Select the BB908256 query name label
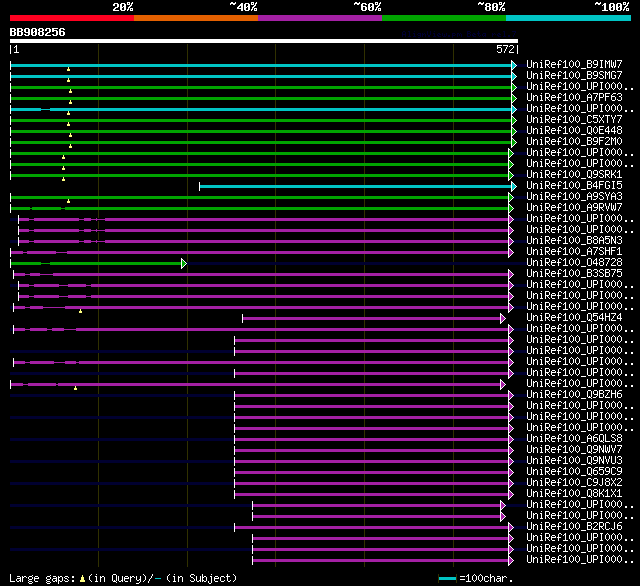Viewport: 640px width, 586px height. (x=38, y=32)
